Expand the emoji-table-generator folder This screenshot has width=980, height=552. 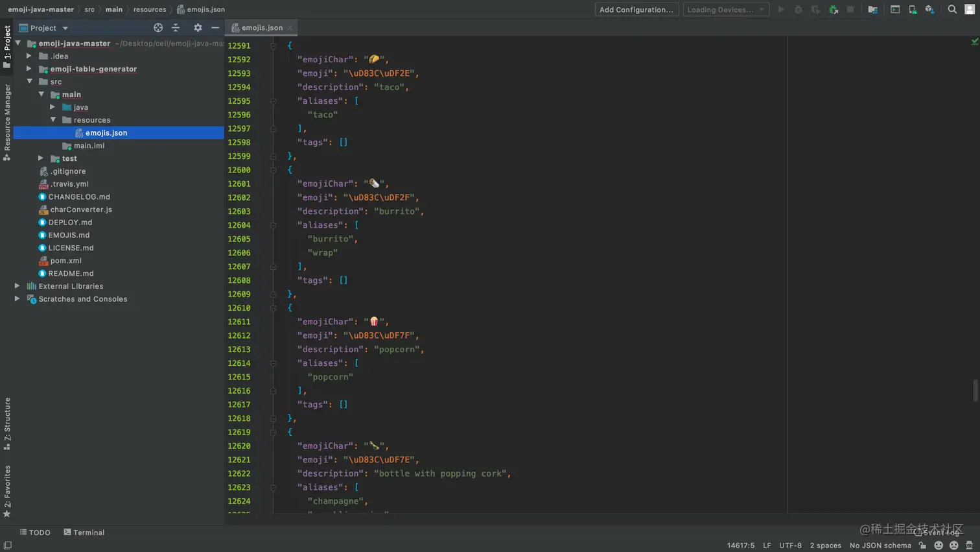click(x=29, y=69)
